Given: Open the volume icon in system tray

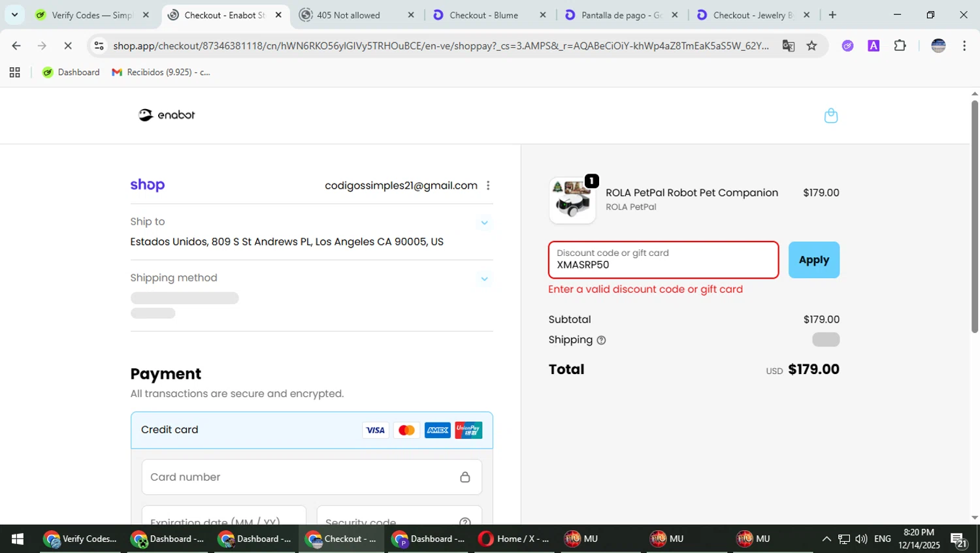Looking at the screenshot, I should coord(861,539).
